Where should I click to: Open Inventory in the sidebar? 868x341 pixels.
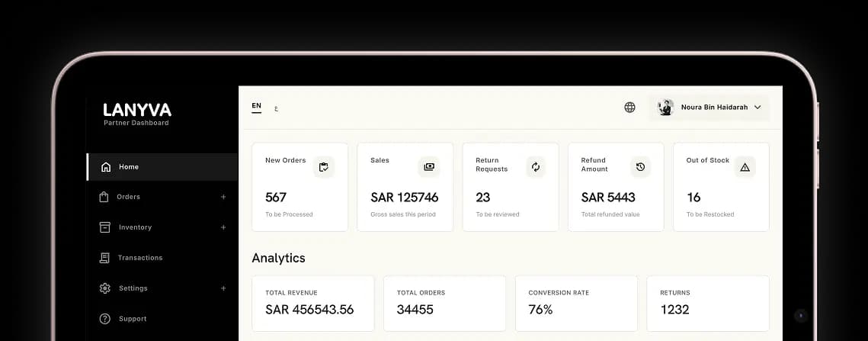tap(162, 227)
